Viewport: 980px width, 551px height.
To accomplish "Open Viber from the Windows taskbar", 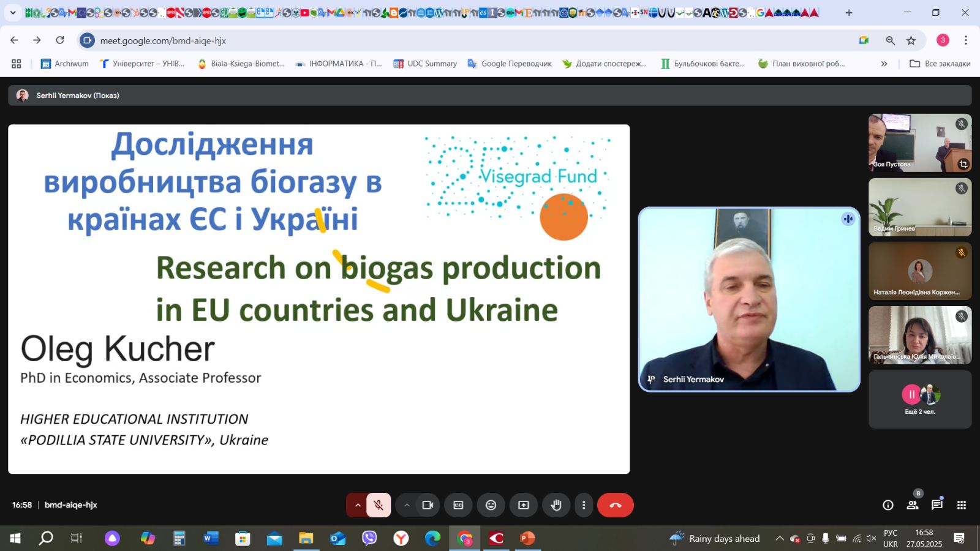I will point(369,538).
